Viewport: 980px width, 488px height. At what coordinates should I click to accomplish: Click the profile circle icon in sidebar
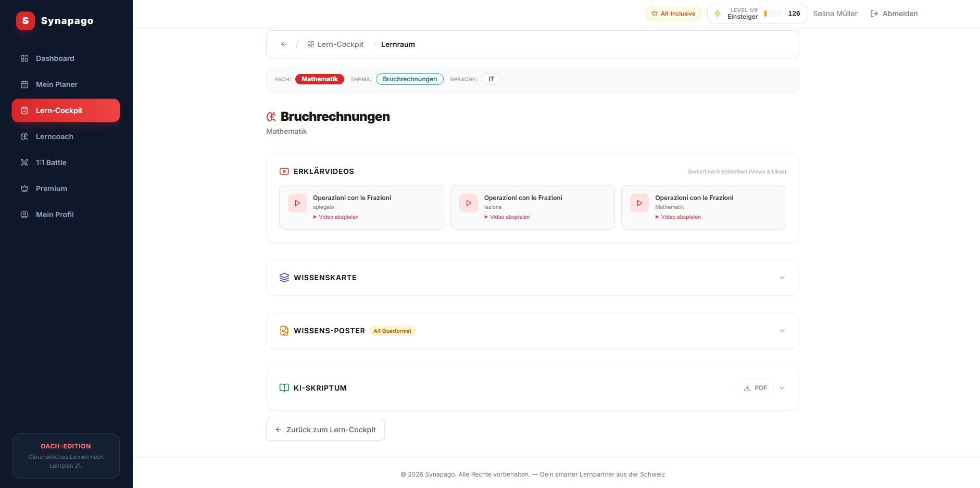coord(24,215)
